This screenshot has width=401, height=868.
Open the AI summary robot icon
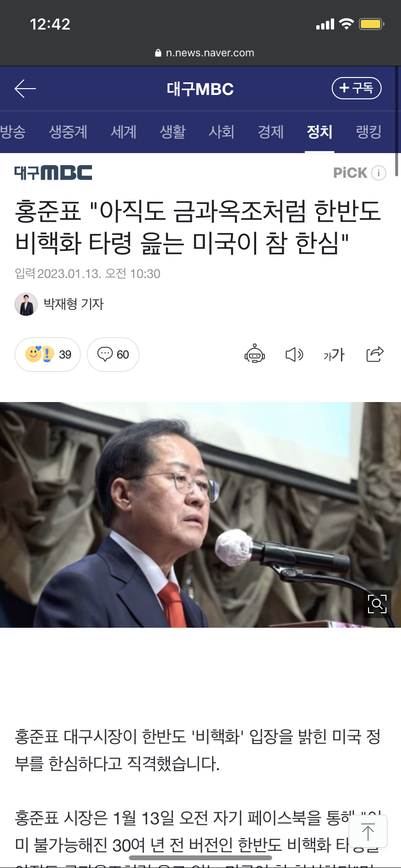click(x=255, y=355)
